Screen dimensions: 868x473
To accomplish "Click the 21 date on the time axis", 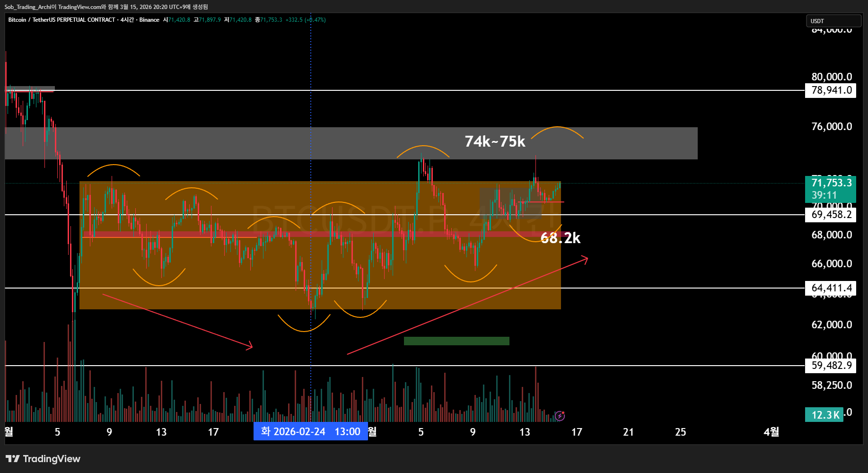I will tap(628, 432).
